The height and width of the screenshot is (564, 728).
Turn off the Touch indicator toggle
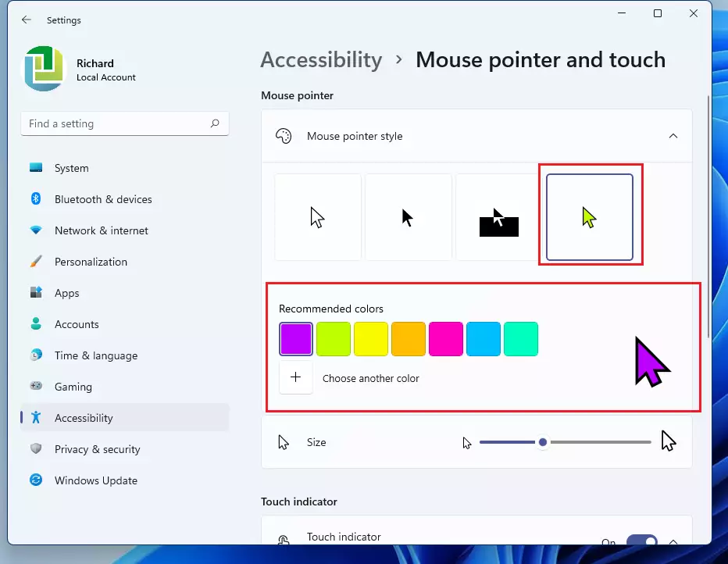click(642, 542)
